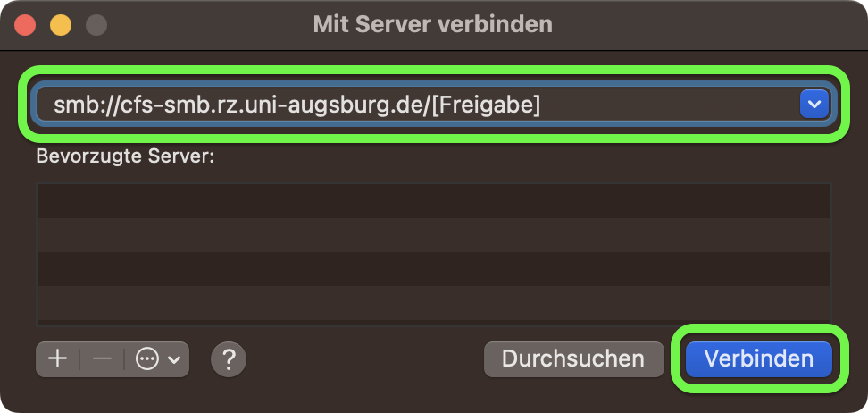Remove selected favorite server with minus button
The width and height of the screenshot is (868, 413).
click(102, 359)
